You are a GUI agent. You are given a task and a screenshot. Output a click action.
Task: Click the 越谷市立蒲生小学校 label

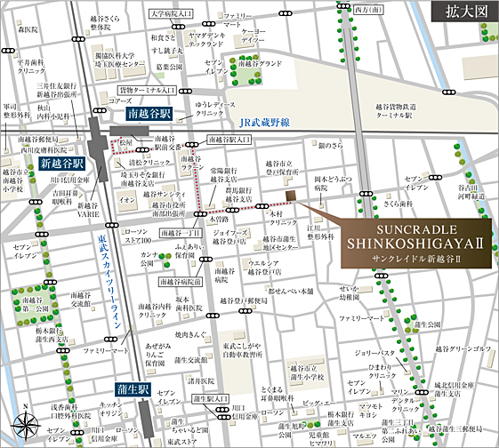point(307,372)
